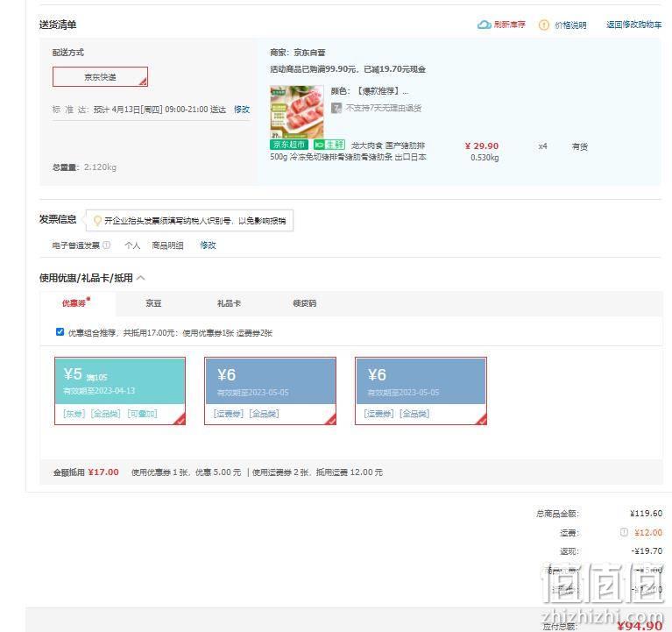This screenshot has width=672, height=632.
Task: Click the 个人 invoice type text
Action: pos(132,245)
